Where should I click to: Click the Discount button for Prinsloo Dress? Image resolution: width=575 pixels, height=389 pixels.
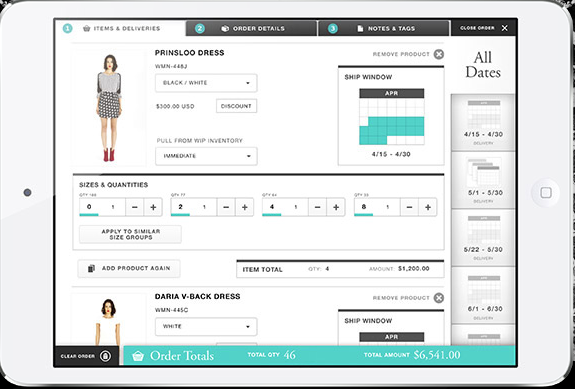coord(236,106)
